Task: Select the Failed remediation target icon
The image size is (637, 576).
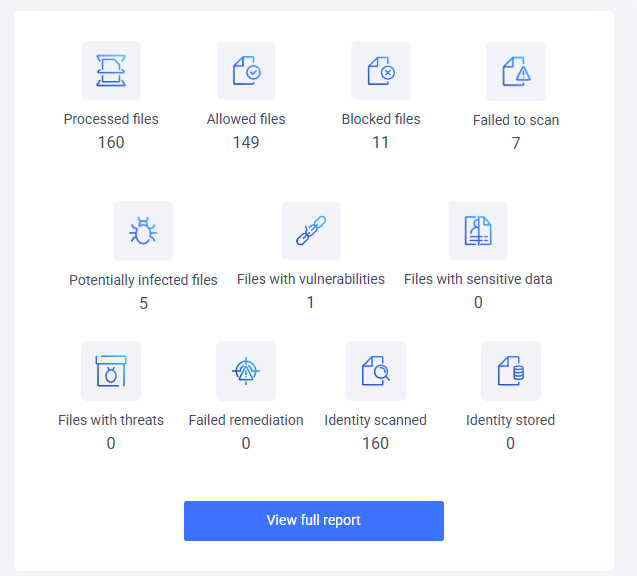Action: [x=246, y=371]
